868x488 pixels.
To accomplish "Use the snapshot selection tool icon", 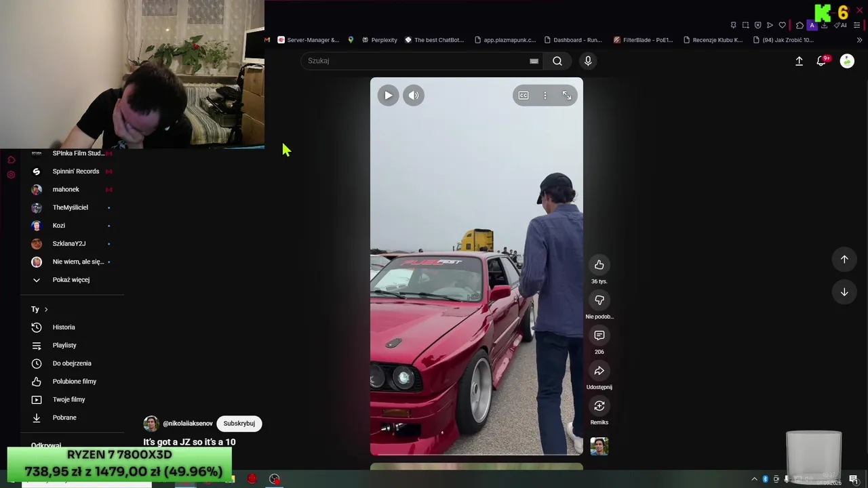I will [x=745, y=25].
